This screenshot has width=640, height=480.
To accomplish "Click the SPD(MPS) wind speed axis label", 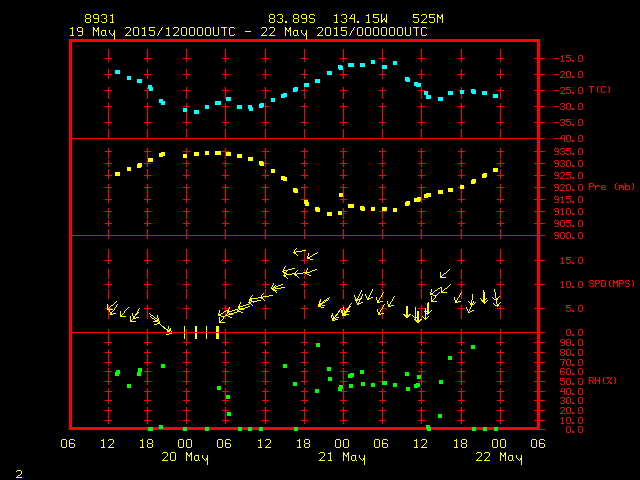I will (608, 284).
